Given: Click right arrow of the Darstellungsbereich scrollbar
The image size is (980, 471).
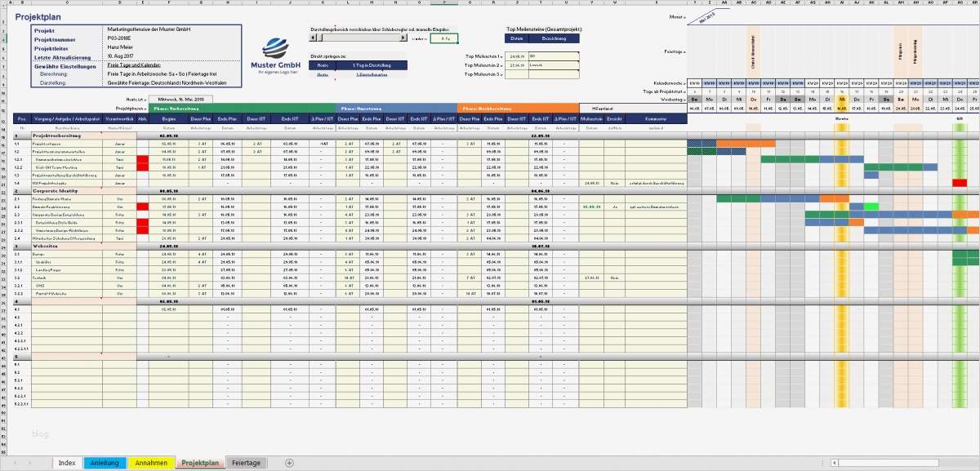Looking at the screenshot, I should point(402,38).
